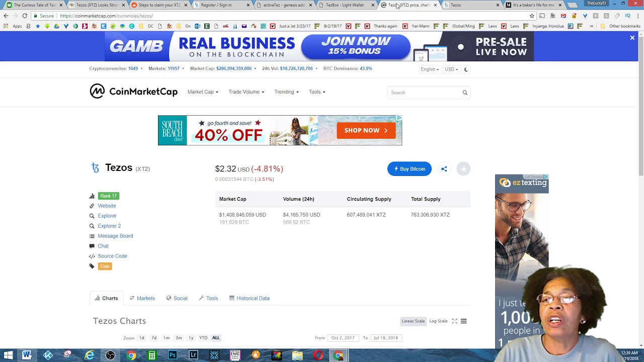Open the Trending dropdown

(x=286, y=92)
